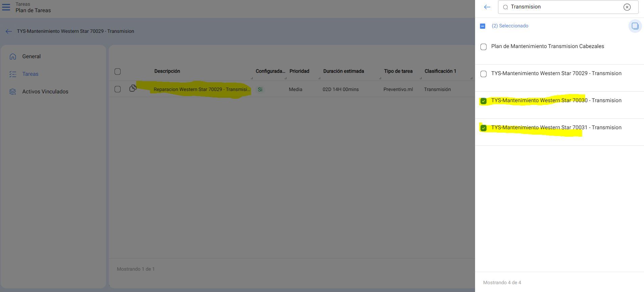This screenshot has height=292, width=644.
Task: Click the General home icon
Action: 13,57
